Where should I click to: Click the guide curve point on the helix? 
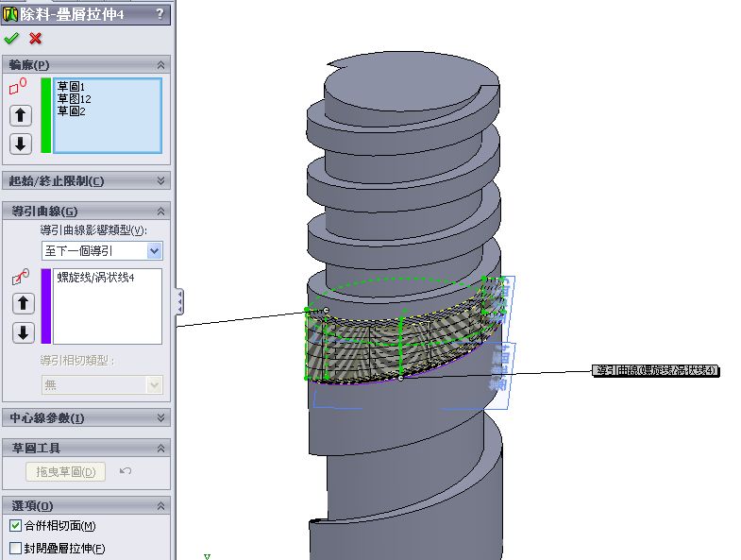point(401,378)
